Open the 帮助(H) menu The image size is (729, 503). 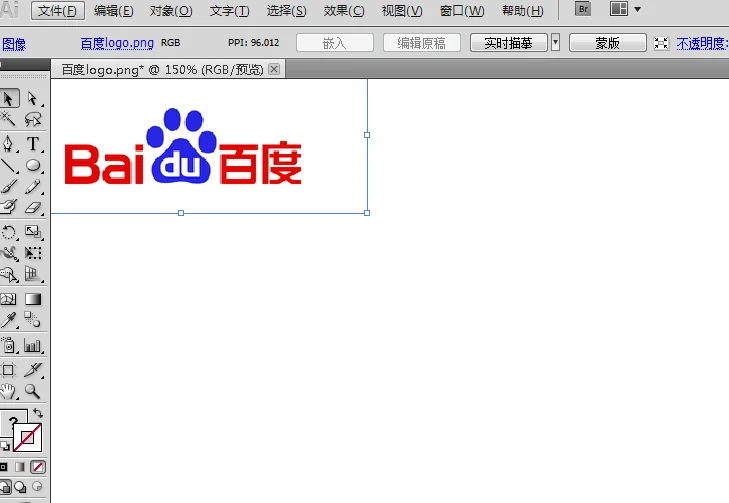pyautogui.click(x=523, y=11)
